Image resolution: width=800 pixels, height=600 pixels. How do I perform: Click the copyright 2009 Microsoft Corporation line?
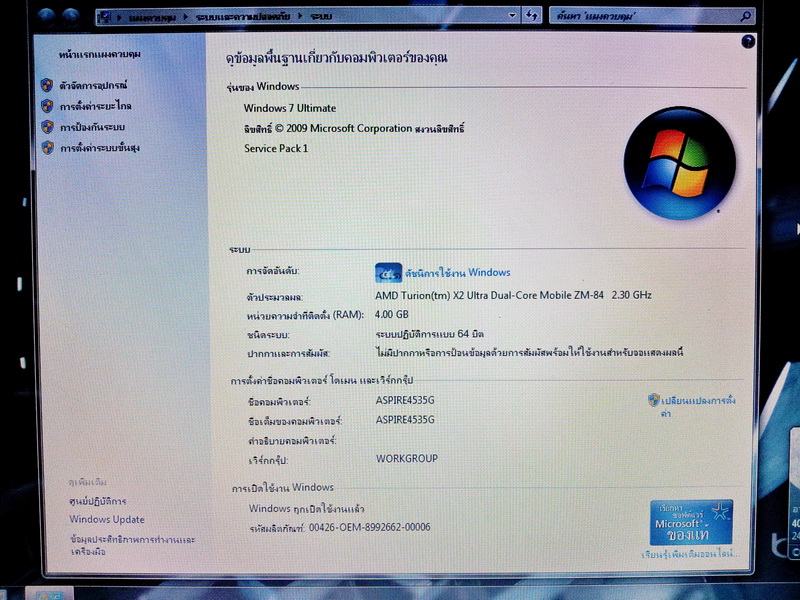pyautogui.click(x=354, y=129)
